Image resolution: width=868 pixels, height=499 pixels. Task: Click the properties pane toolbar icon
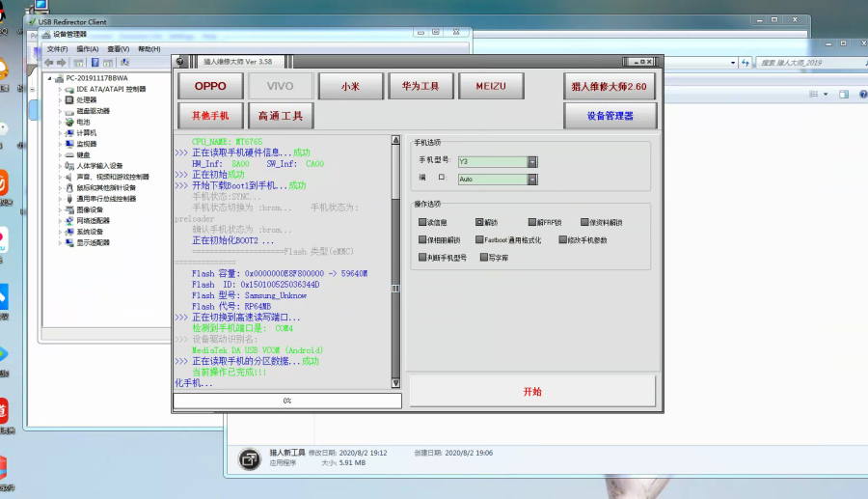[x=108, y=63]
